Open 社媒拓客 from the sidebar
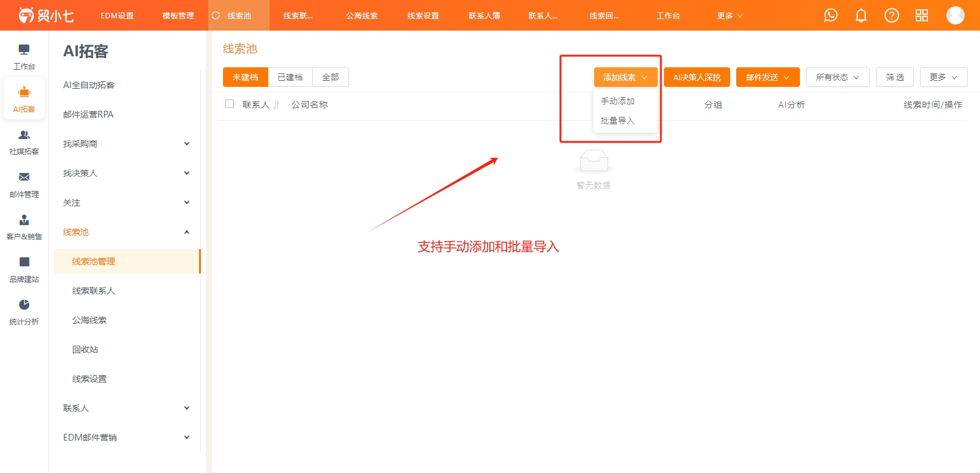The width and height of the screenshot is (980, 473). (x=24, y=142)
